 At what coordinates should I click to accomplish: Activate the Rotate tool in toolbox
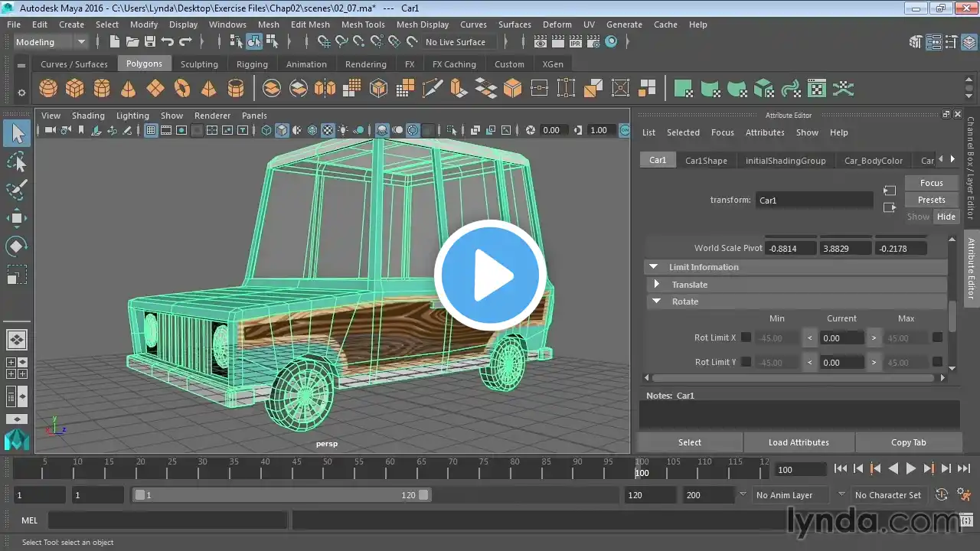click(x=17, y=246)
